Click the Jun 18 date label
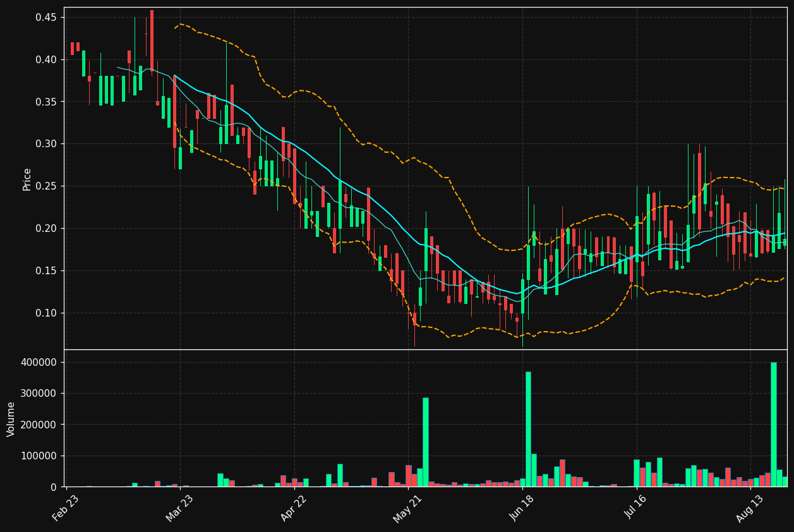 (521, 509)
